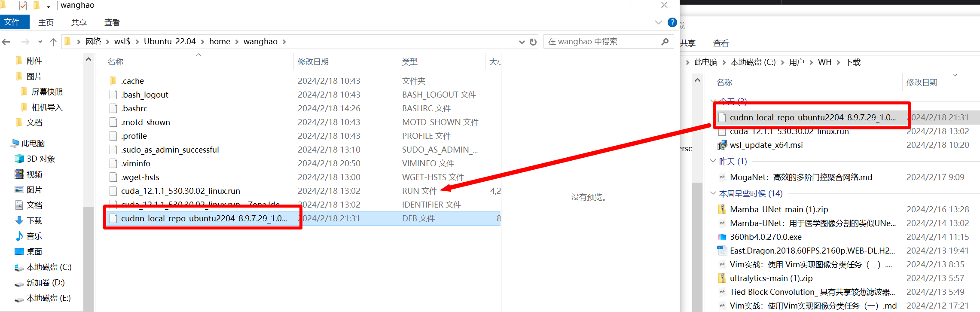980x312 pixels.
Task: Select .sudo_as_admin_successful file
Action: click(170, 150)
